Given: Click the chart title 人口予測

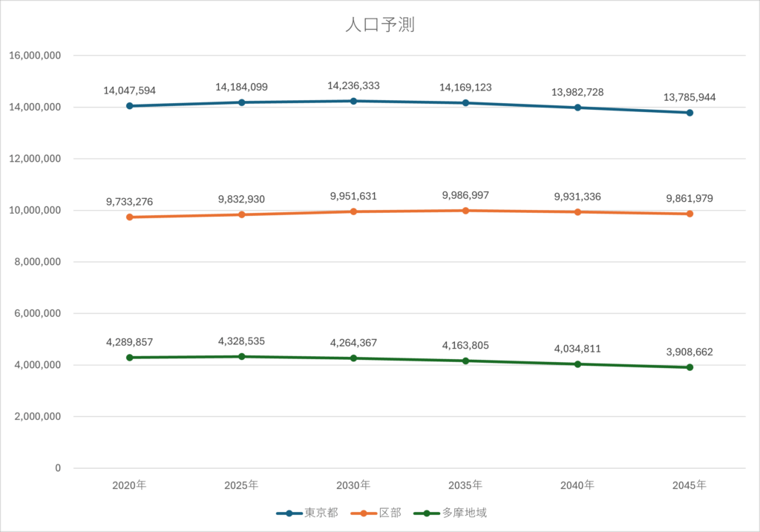Looking at the screenshot, I should click(x=379, y=25).
